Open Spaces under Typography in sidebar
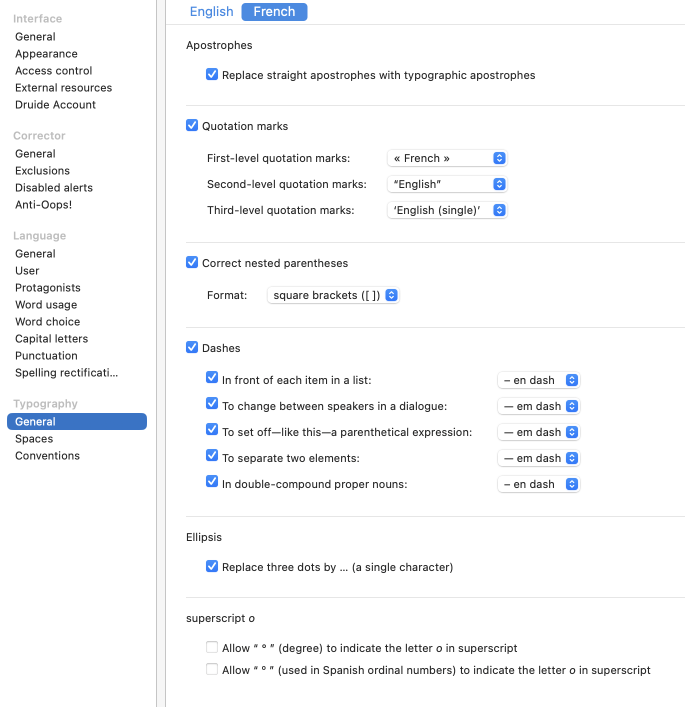The height and width of the screenshot is (707, 685). click(x=34, y=439)
